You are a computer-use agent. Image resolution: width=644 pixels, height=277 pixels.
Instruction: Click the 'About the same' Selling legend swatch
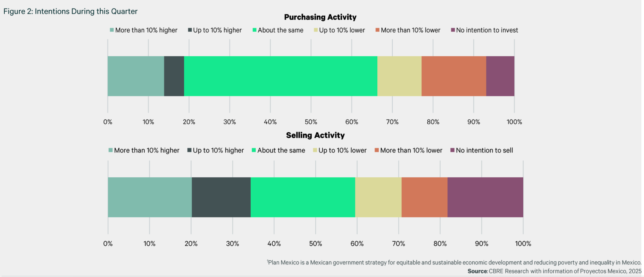tap(254, 150)
